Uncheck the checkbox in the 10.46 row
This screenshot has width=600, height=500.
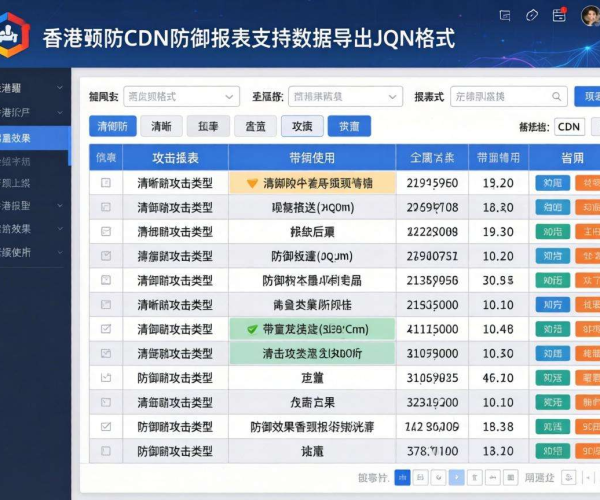(106, 329)
